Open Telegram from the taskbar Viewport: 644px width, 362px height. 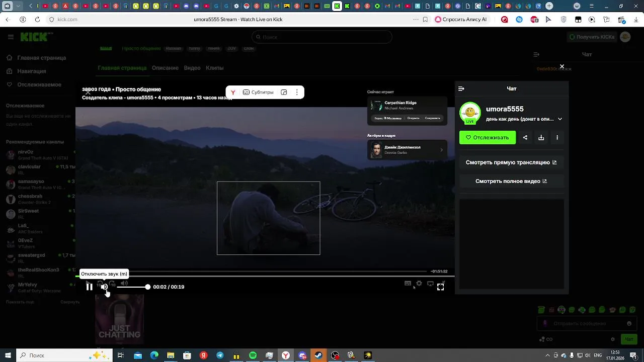[x=220, y=355]
